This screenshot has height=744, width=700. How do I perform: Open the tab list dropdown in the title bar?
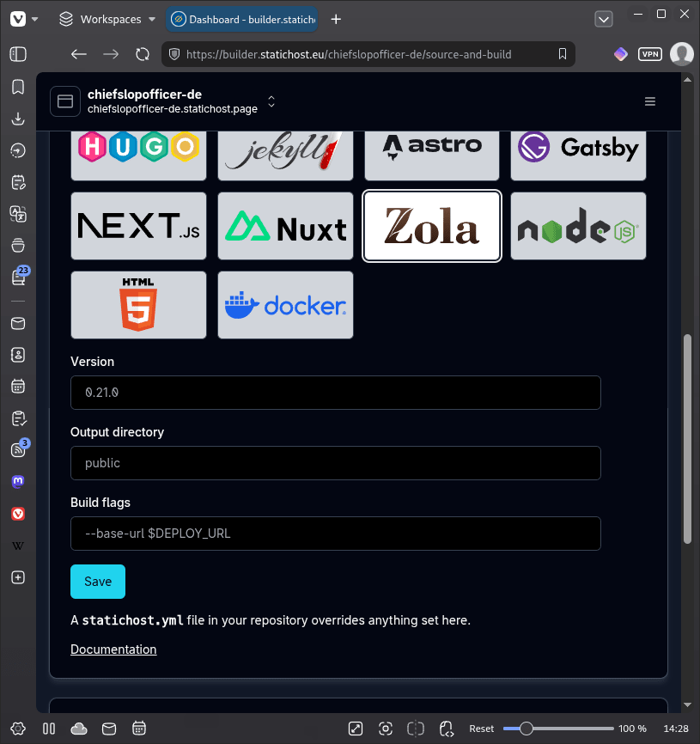[604, 19]
